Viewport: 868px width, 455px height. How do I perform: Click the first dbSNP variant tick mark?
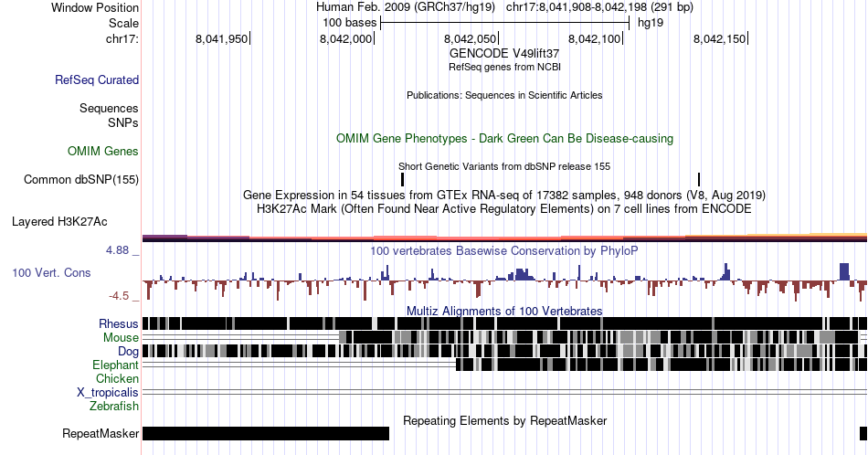(x=402, y=179)
